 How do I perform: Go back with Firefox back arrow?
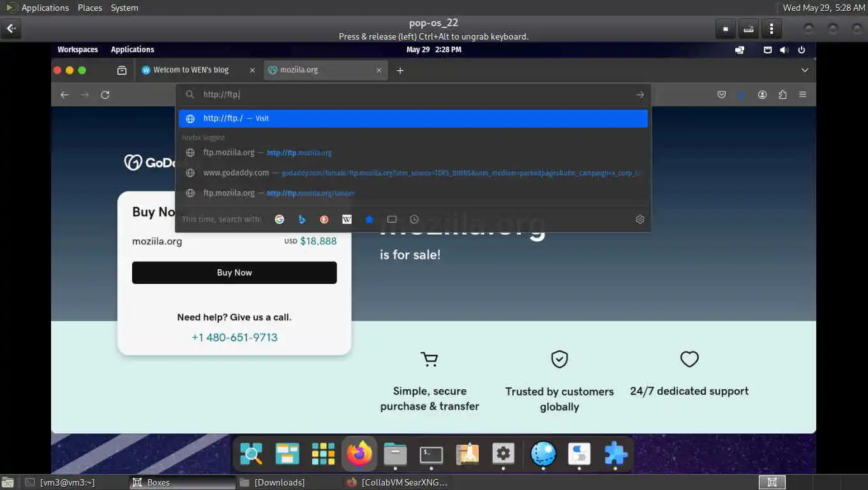pos(64,94)
